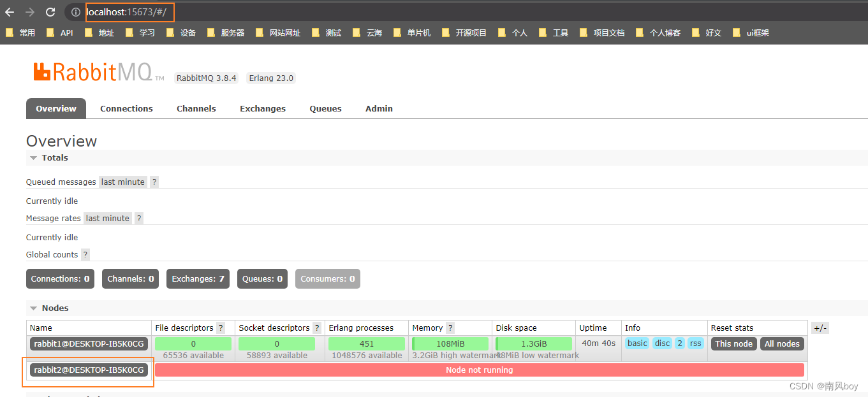
Task: Click the basic info tag
Action: point(637,343)
